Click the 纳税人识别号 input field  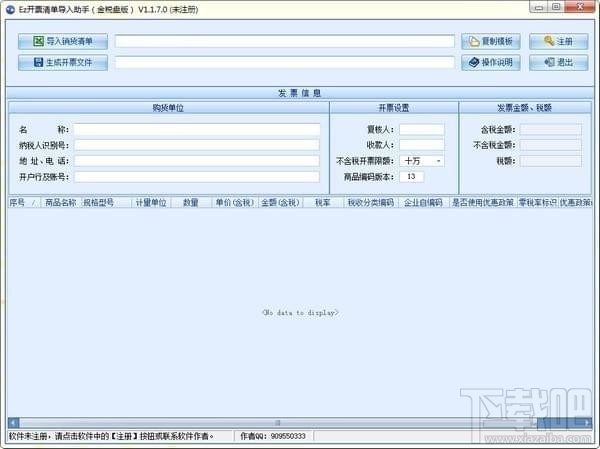(197, 145)
